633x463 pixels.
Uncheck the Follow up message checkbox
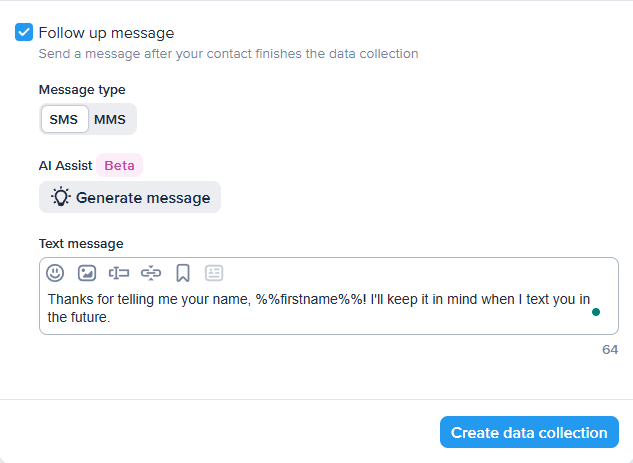point(24,33)
